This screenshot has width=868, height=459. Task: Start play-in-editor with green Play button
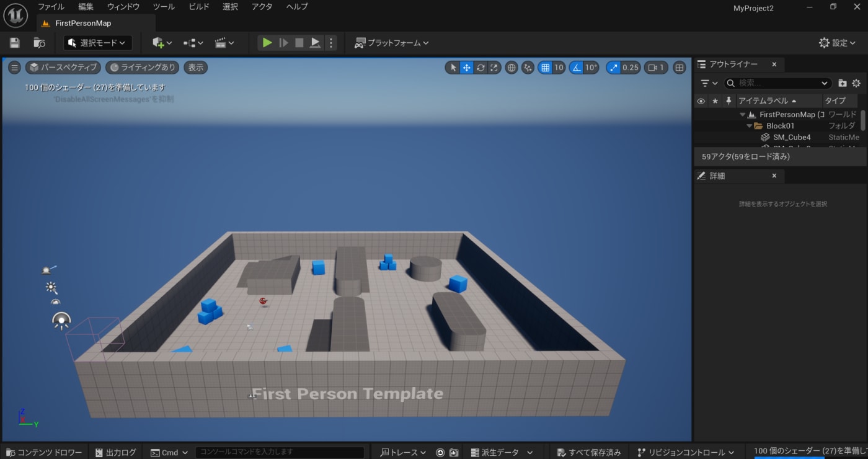point(267,43)
